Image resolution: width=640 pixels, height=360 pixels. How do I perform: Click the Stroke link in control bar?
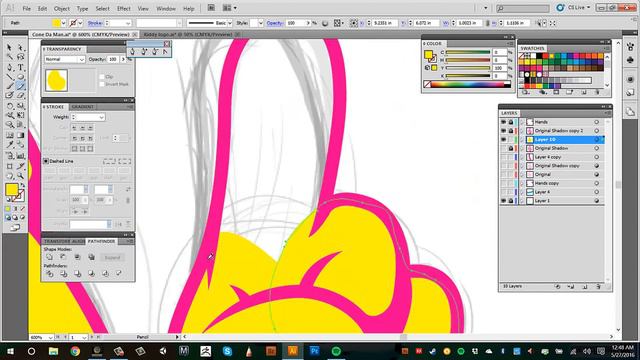pyautogui.click(x=95, y=23)
